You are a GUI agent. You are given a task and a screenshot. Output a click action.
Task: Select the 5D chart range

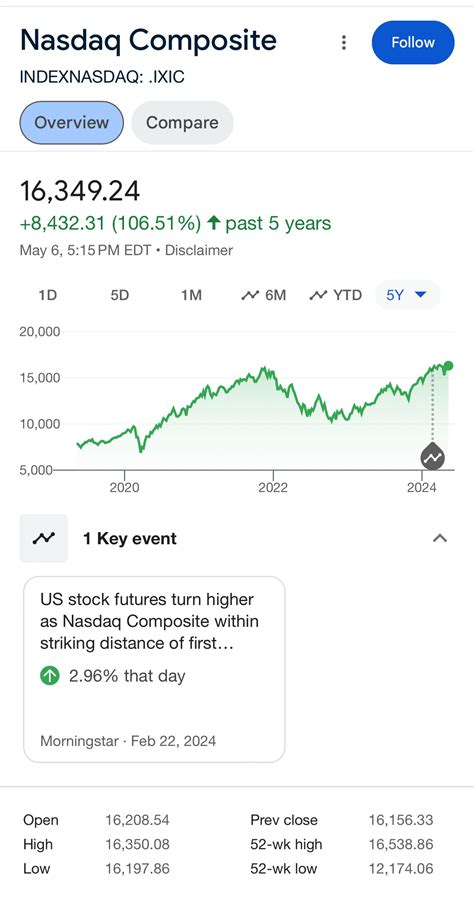[x=120, y=295]
